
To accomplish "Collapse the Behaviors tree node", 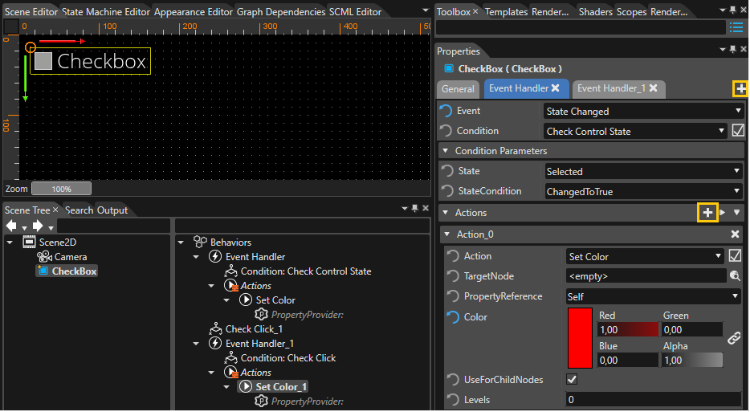I will pos(181,243).
